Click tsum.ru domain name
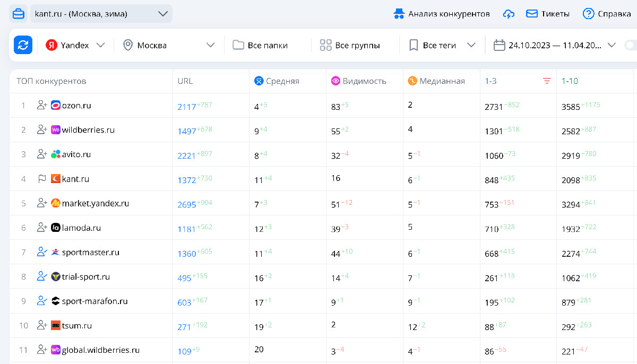 coord(77,325)
